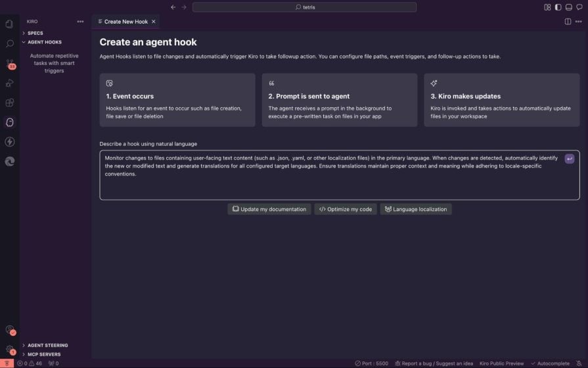This screenshot has height=368, width=588.
Task: Select the Create New Hook tab
Action: 126,22
